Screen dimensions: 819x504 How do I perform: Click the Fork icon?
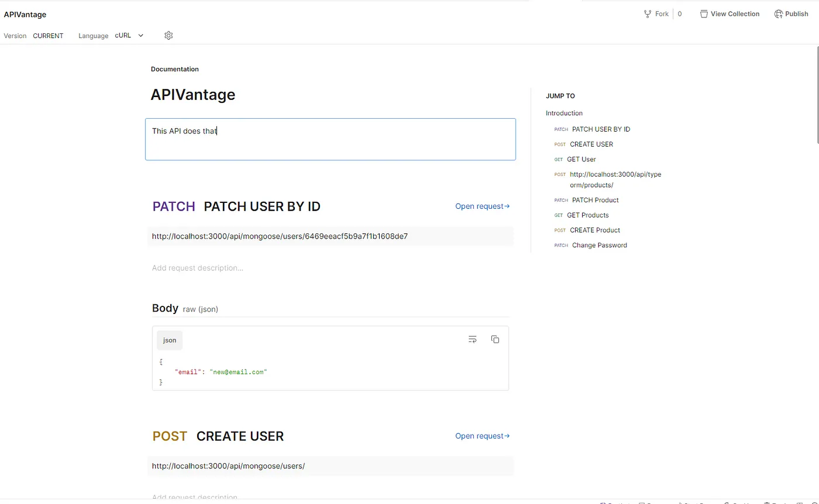click(648, 14)
